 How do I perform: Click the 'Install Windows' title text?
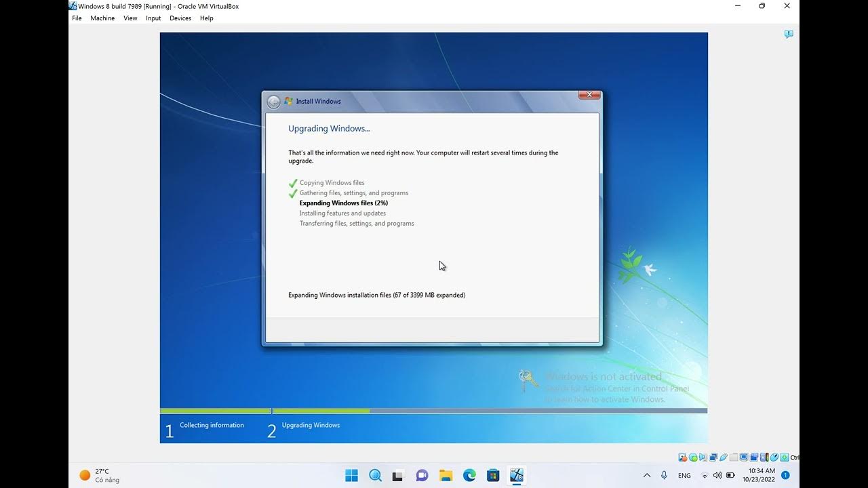pyautogui.click(x=318, y=102)
